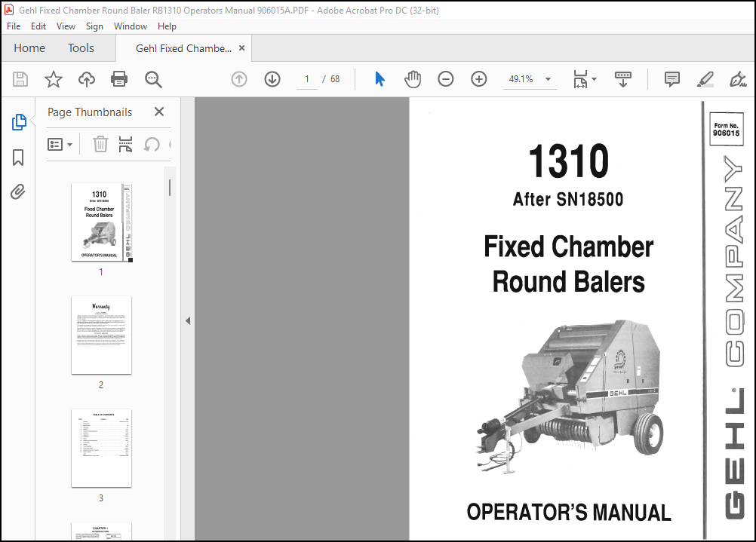Screen dimensions: 756x542
Task: Click the thumbnails panel scrollbar handle
Action: (x=170, y=188)
